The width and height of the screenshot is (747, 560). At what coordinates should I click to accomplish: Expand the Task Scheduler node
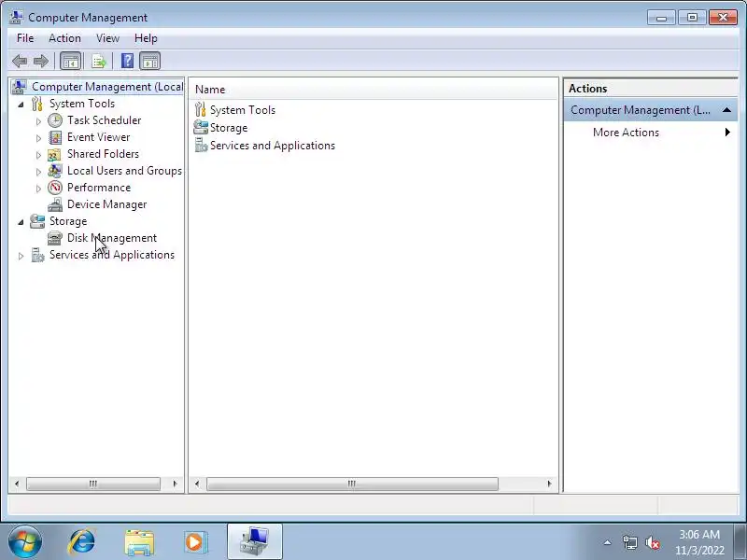[38, 121]
